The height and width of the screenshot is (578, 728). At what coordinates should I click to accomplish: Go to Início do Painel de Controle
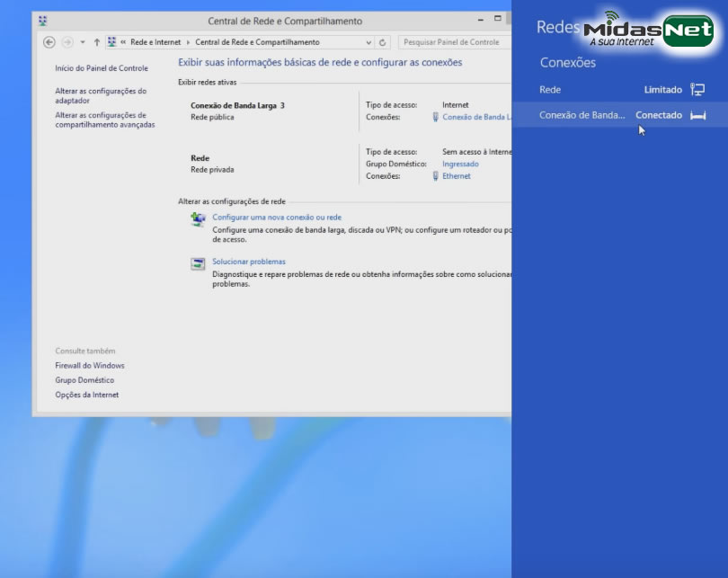tap(102, 68)
